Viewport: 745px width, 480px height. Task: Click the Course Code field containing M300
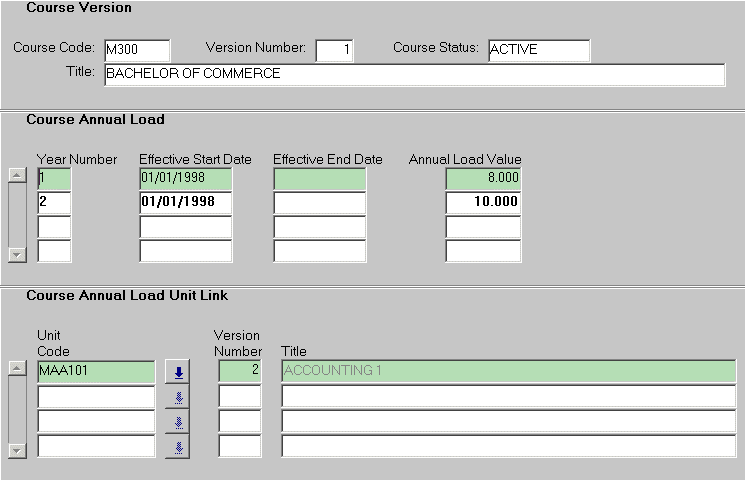137,51
